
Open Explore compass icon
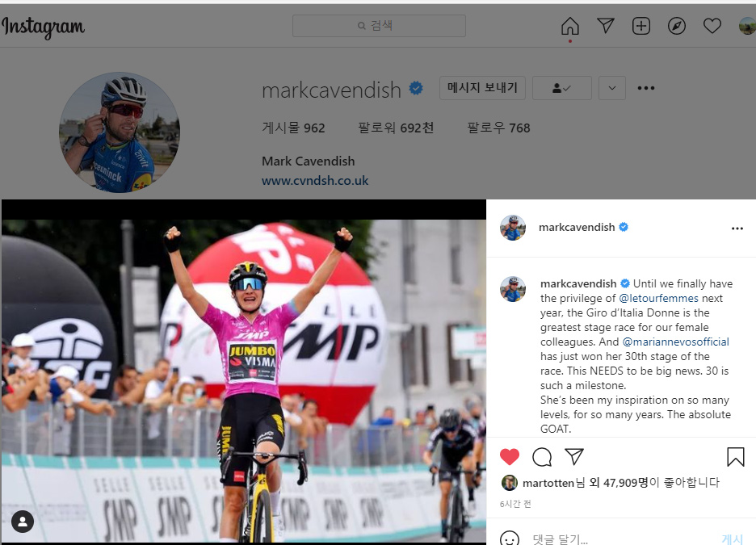click(677, 26)
